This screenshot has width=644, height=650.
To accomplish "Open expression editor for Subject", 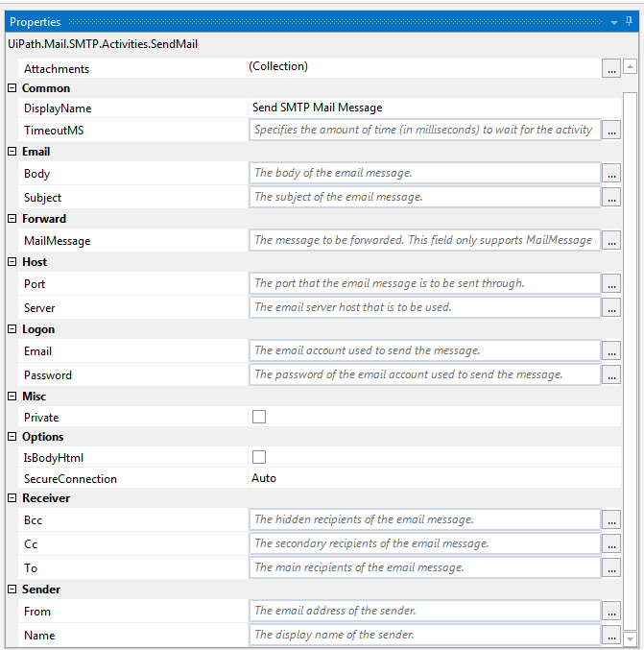I will (x=611, y=198).
